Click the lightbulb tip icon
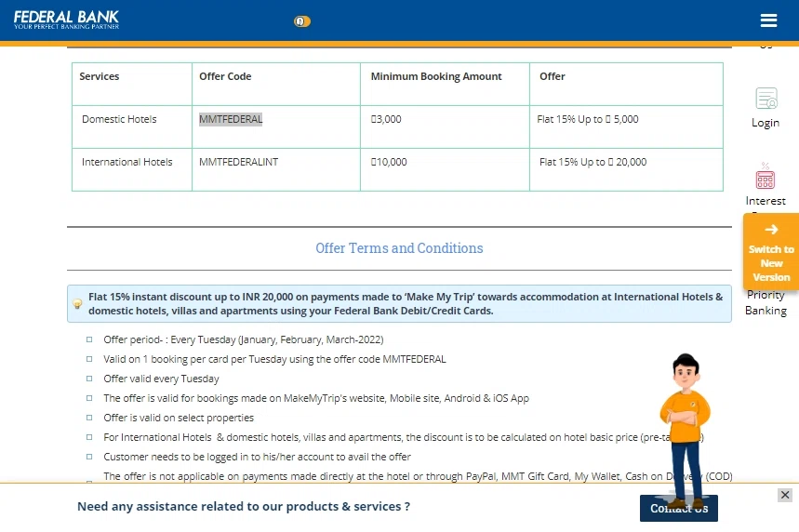The image size is (799, 532). click(77, 304)
